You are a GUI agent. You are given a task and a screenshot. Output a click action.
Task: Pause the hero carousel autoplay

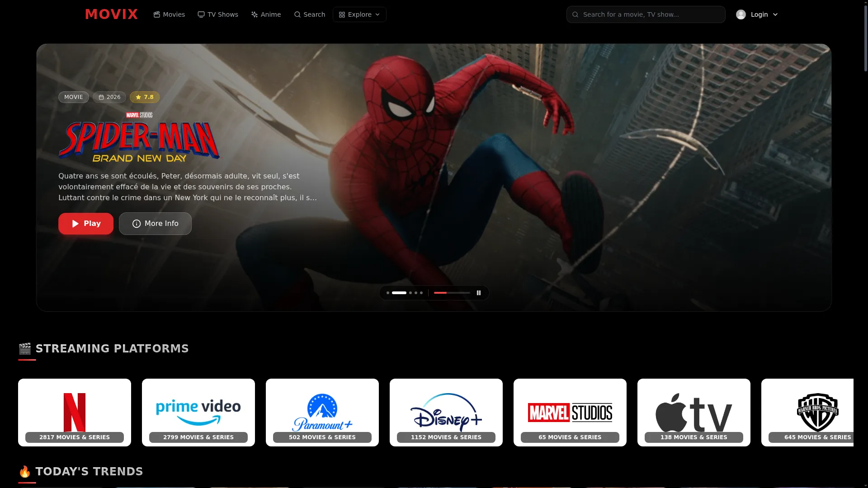click(x=479, y=293)
